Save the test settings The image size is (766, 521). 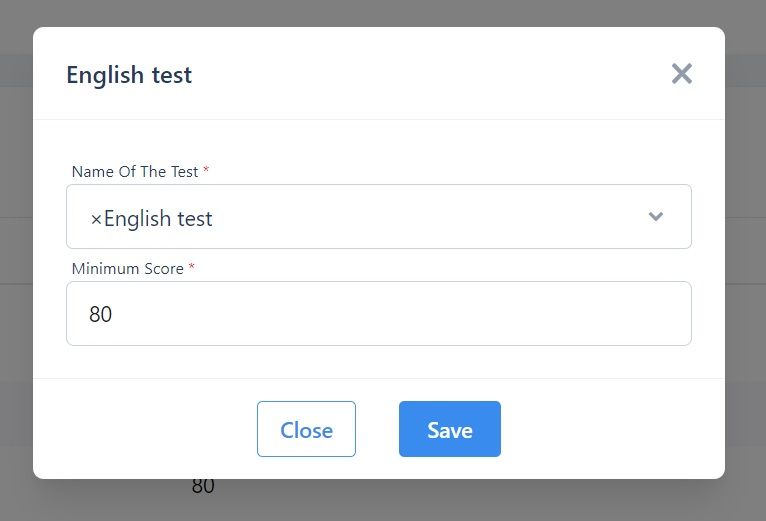449,429
